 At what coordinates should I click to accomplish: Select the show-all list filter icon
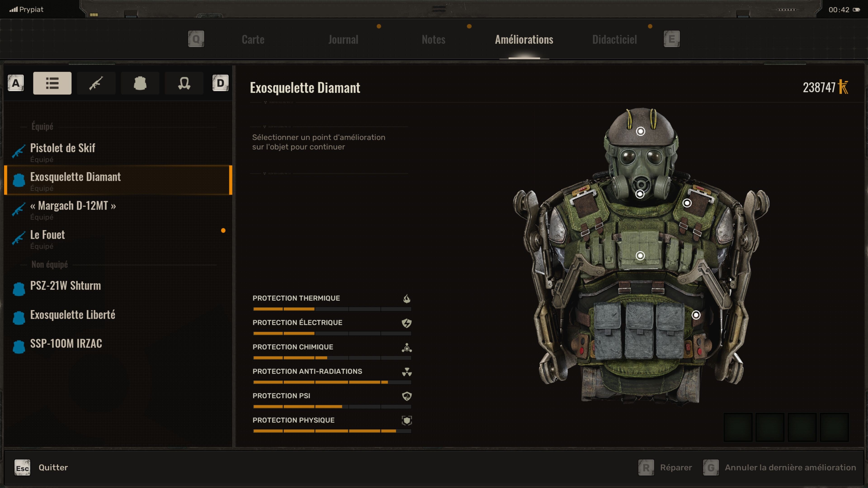tap(52, 83)
